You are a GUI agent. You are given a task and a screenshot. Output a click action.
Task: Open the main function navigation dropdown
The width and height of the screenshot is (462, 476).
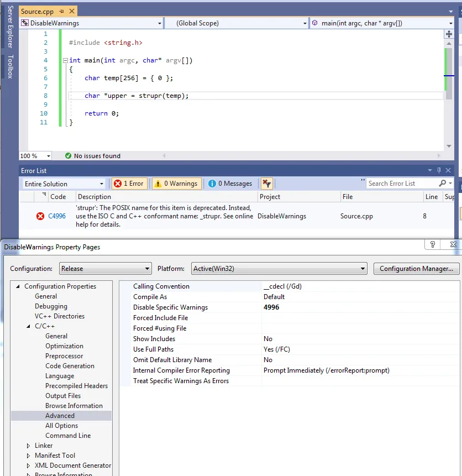pos(382,23)
